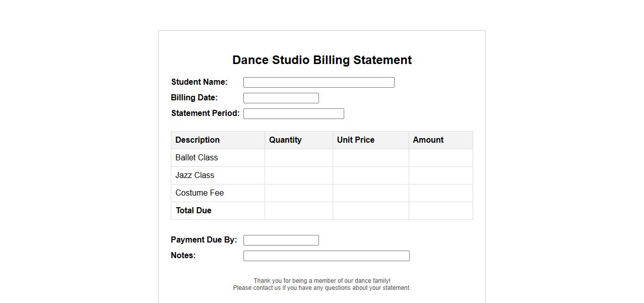Click the Dance Studio Billing Statement title
Image resolution: width=644 pixels, height=303 pixels.
[x=322, y=60]
